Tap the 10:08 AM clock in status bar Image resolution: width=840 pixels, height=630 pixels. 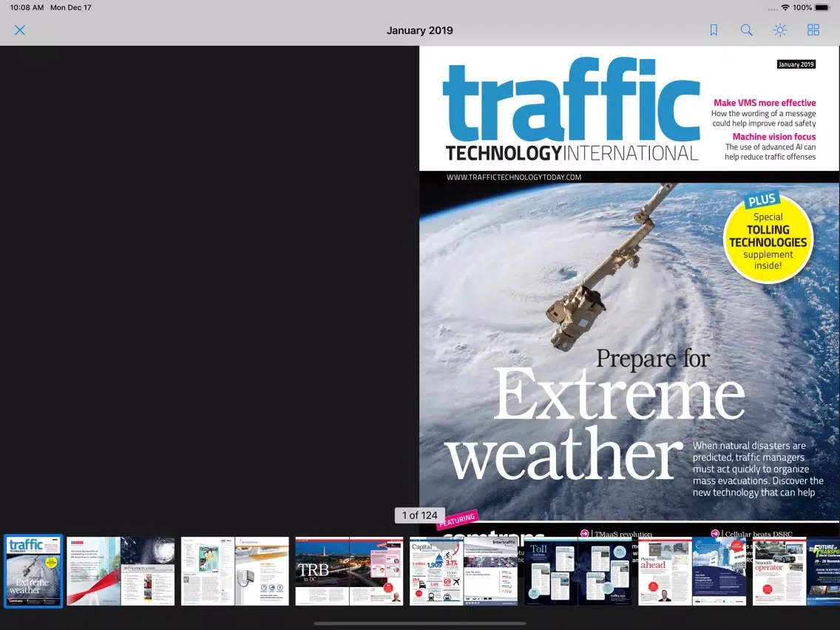pos(27,7)
